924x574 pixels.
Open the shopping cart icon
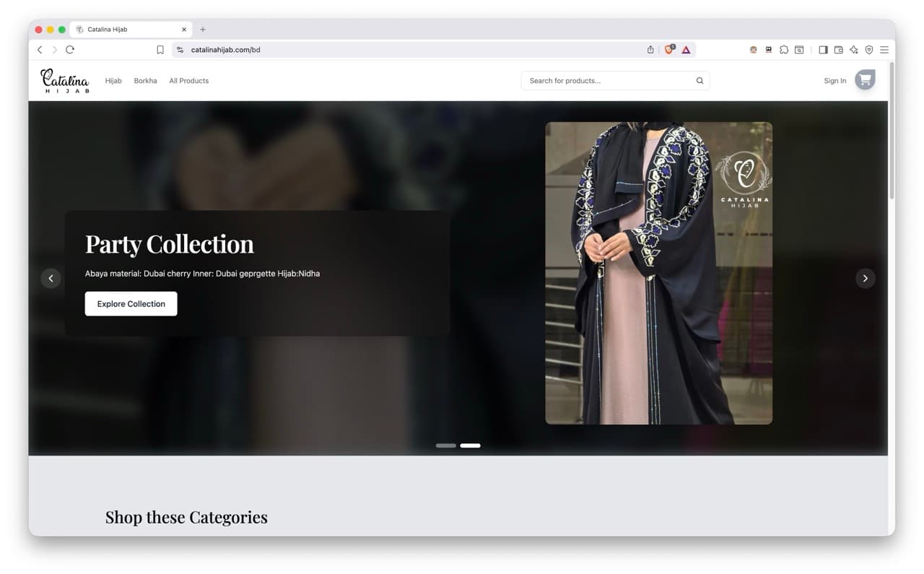click(x=865, y=80)
